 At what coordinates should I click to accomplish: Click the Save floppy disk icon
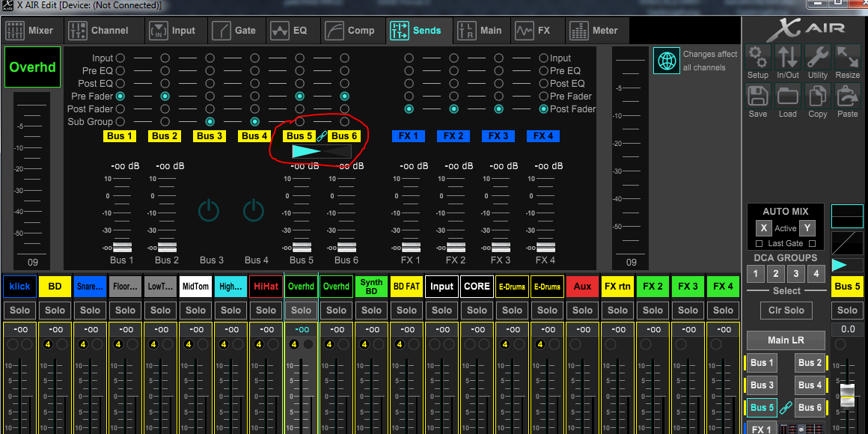tap(757, 96)
